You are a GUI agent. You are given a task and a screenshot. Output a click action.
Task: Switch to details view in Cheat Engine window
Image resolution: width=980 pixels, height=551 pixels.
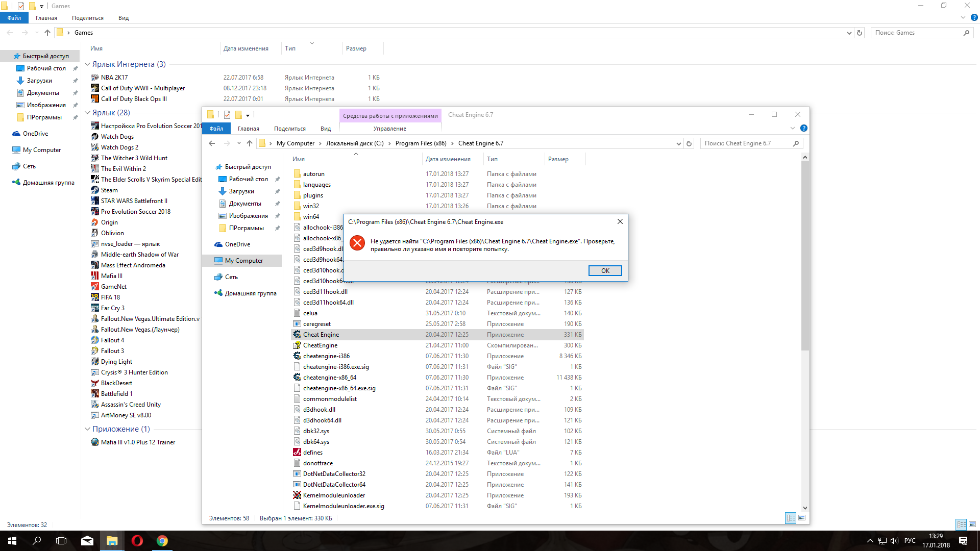point(791,518)
